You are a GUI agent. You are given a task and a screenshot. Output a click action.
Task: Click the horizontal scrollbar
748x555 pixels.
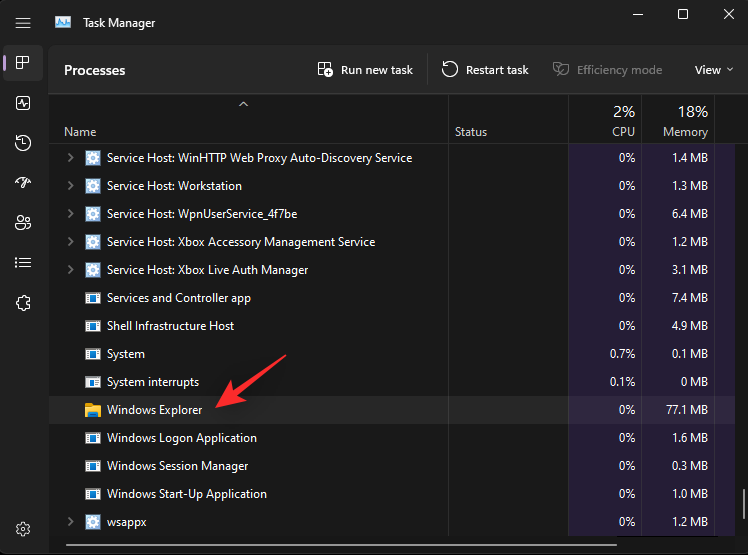click(341, 545)
